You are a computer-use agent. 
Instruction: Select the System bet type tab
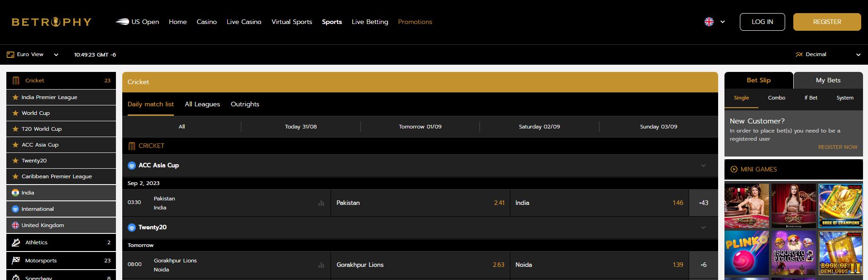(845, 98)
